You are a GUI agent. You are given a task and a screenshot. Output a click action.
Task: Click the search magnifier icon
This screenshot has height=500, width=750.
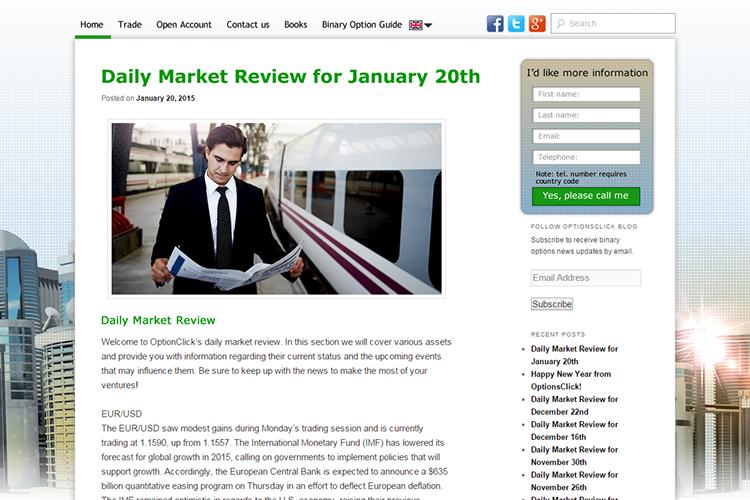point(561,23)
